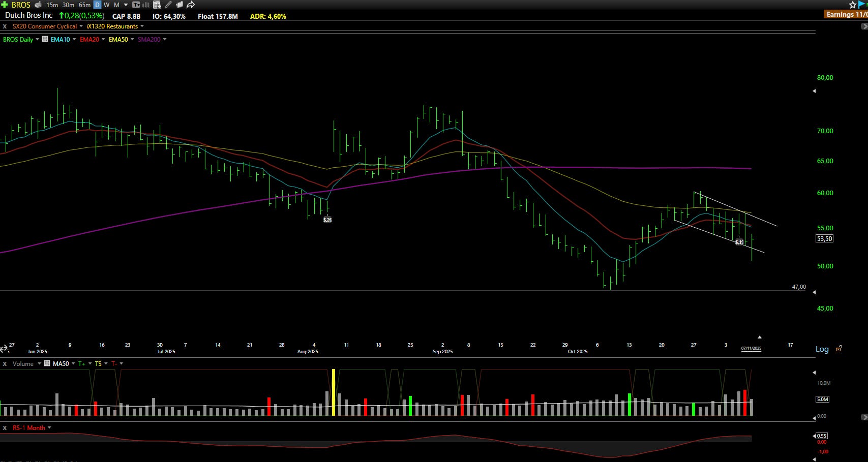Open the T- indicator dropdown arrow
The height and width of the screenshot is (462, 868).
[121, 363]
